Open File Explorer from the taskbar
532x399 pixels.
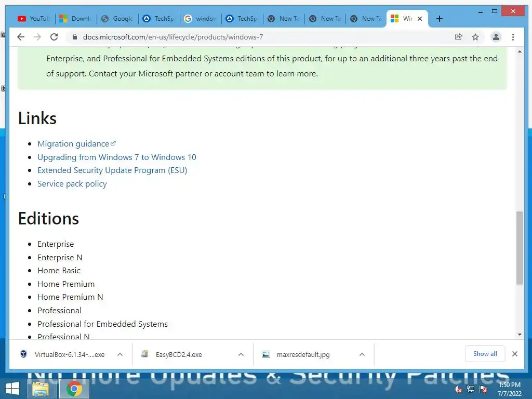click(41, 389)
